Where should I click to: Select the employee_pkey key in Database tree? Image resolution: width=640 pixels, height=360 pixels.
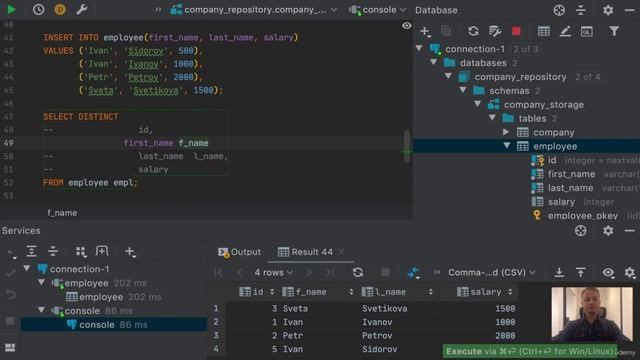582,216
